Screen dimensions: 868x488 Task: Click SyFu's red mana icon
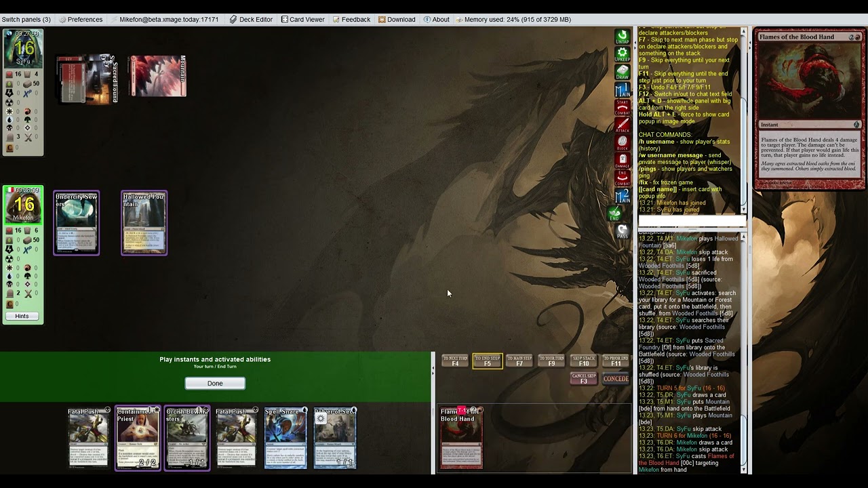tap(28, 111)
